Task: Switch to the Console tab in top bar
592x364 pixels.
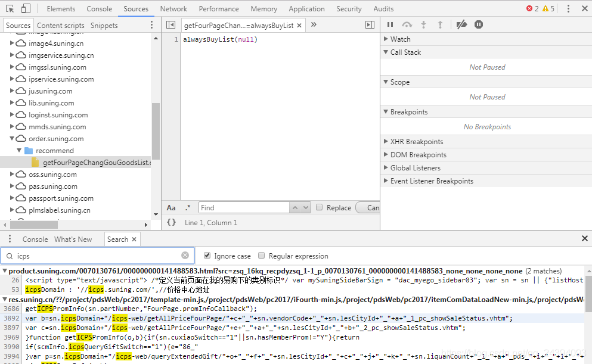Action: coord(100,9)
